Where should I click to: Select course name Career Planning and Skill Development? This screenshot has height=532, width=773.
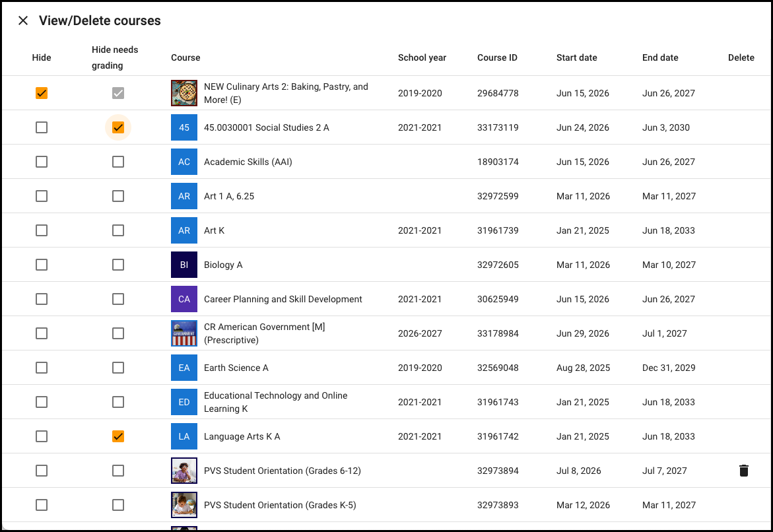pyautogui.click(x=283, y=299)
